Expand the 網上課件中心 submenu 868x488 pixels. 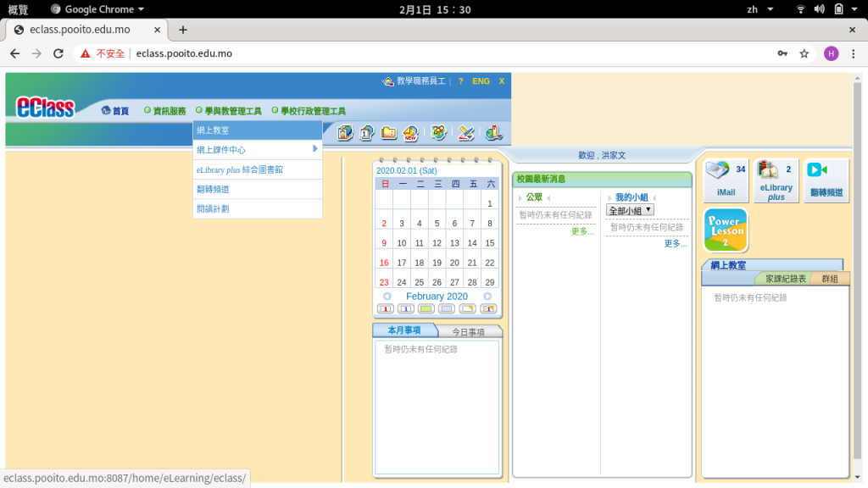click(258, 150)
